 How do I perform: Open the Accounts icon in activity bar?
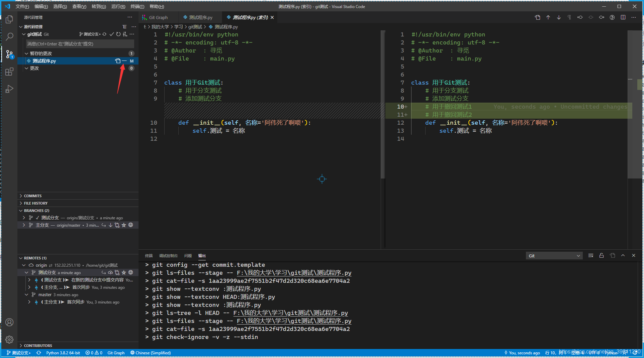coord(9,322)
